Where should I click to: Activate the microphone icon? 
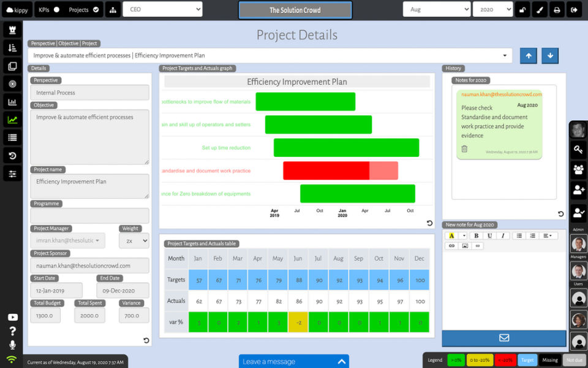coord(12,345)
